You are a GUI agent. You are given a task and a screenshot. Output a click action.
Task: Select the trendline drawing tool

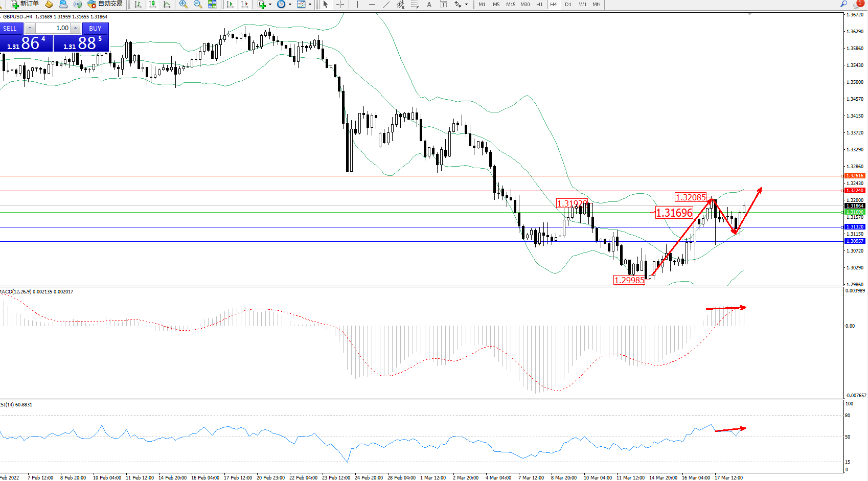[386, 4]
